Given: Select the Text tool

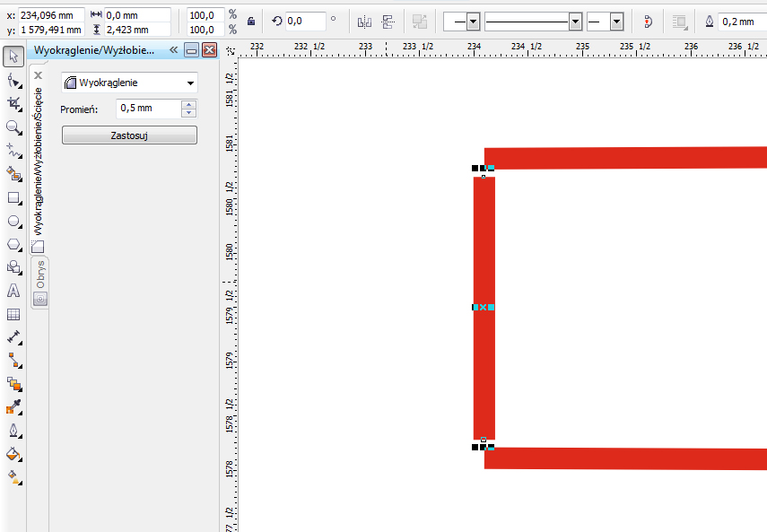Looking at the screenshot, I should coord(13,291).
